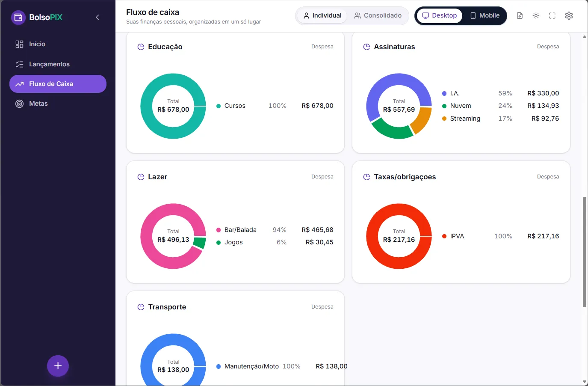Click the pink Bar/Balada legend dot

tap(219, 230)
